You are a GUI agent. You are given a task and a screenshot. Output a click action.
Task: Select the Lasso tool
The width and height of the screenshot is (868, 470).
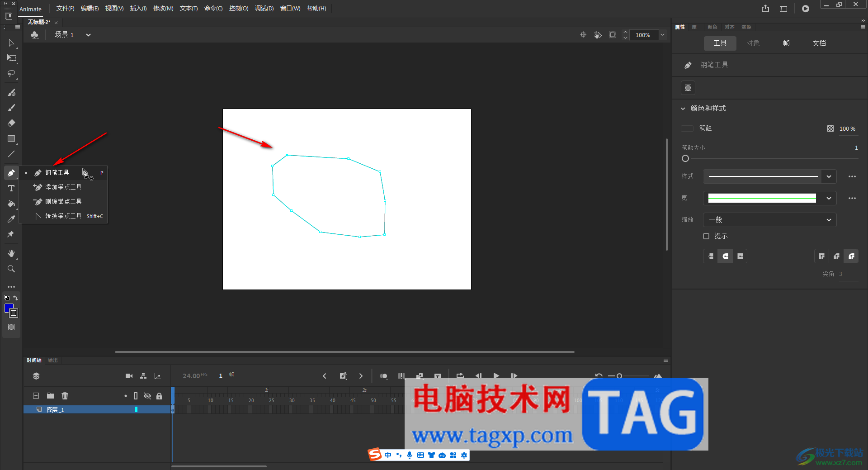click(x=11, y=73)
